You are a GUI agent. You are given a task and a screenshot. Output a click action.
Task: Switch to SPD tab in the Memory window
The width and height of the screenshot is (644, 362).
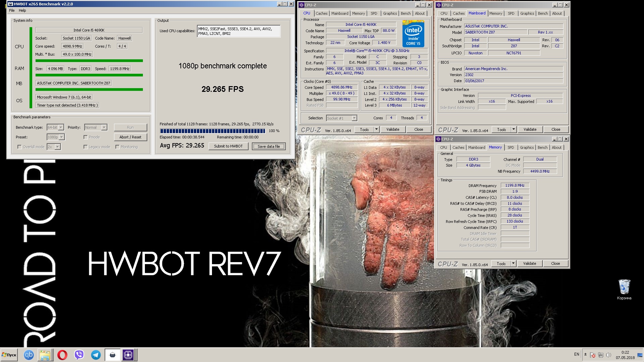pos(511,147)
